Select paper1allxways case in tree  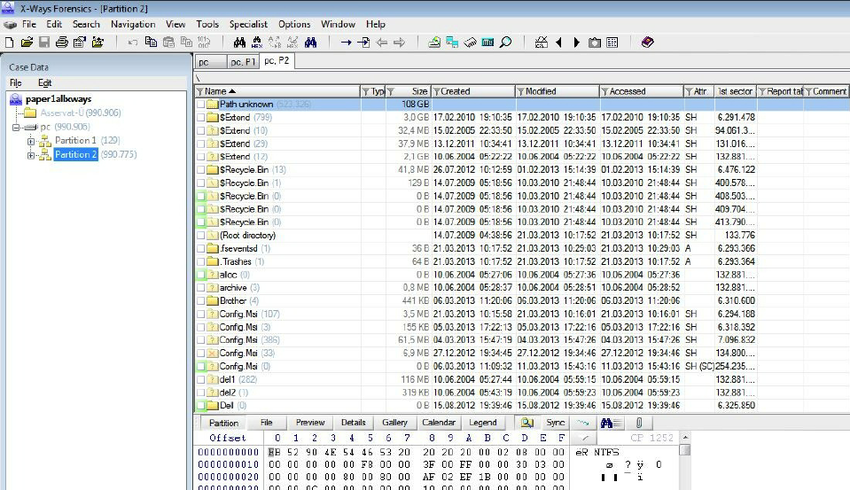tap(59, 99)
